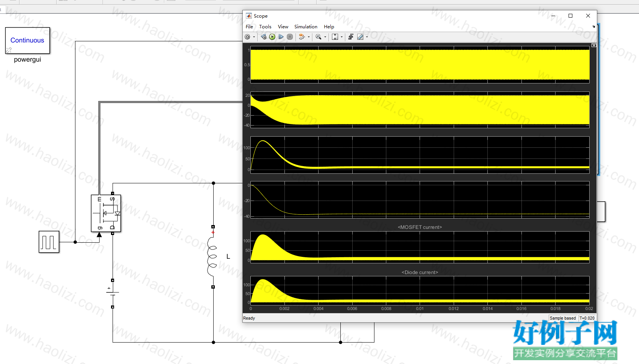Open the Triggers icon in Scope toolbar
Screen dimensions: 639x364
click(x=351, y=37)
